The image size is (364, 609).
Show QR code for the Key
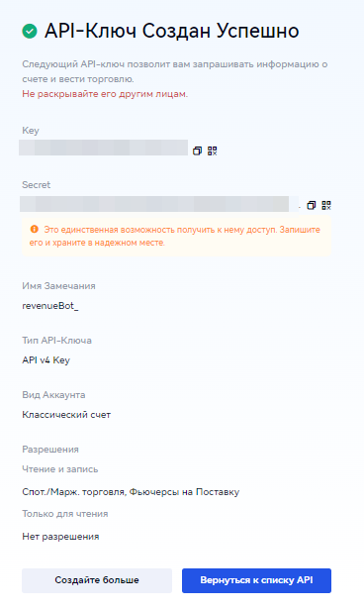coord(213,151)
